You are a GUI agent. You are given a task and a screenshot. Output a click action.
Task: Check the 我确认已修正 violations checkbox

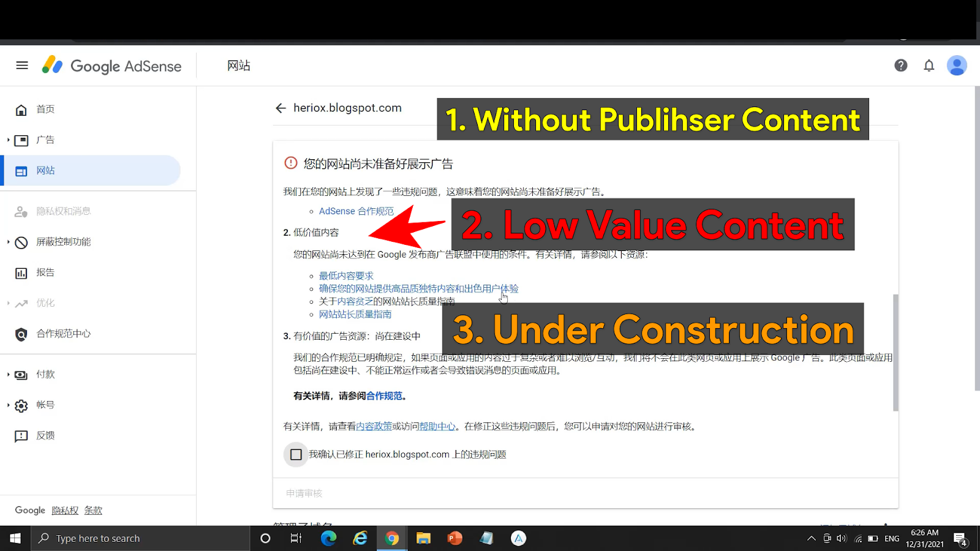point(296,455)
